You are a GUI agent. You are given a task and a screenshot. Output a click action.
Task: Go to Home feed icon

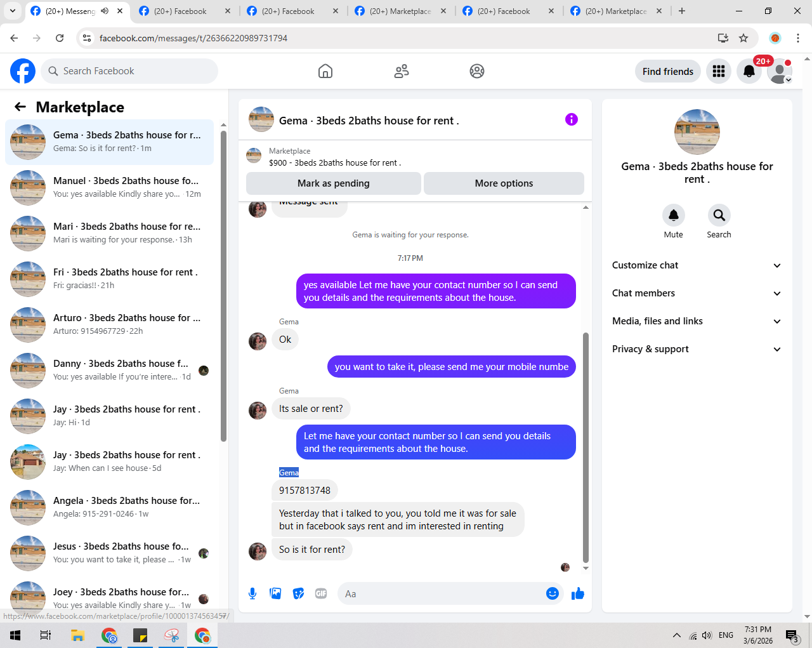pos(325,71)
